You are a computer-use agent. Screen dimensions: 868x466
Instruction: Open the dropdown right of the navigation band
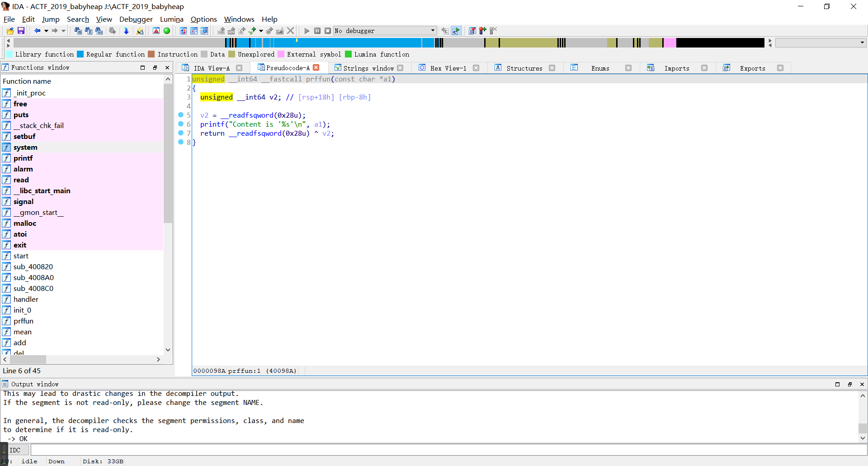click(x=862, y=43)
